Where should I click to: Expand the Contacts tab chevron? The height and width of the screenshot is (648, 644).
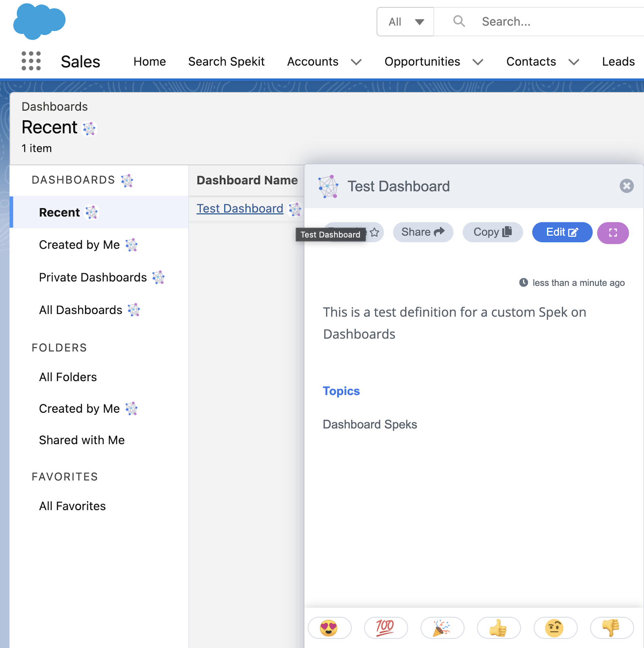(x=574, y=62)
